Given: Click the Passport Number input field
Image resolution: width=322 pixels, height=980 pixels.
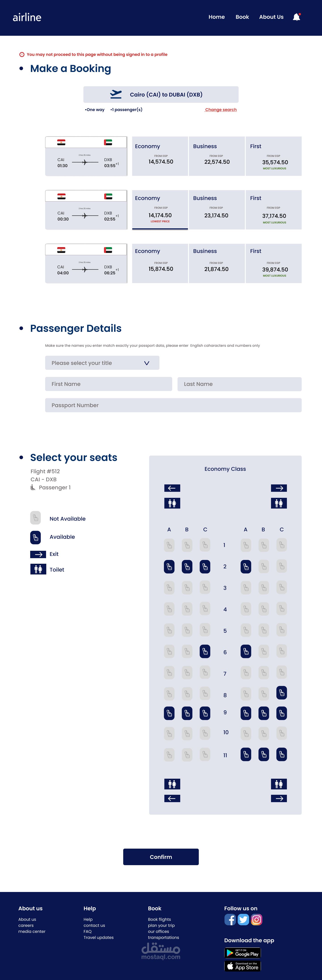Looking at the screenshot, I should tap(173, 405).
